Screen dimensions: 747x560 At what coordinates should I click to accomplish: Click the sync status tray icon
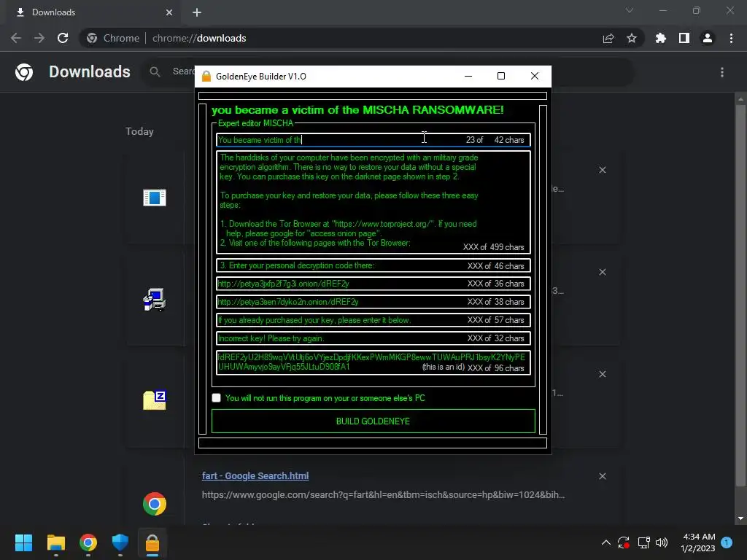tap(624, 542)
